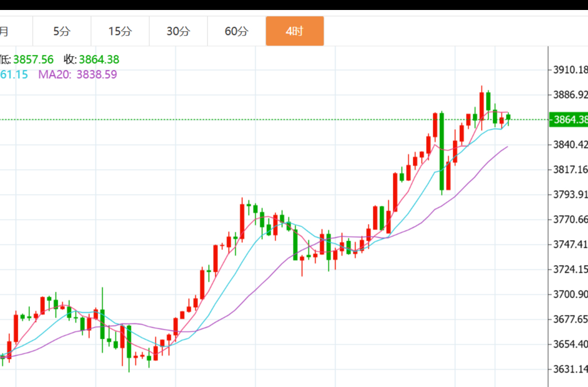Screen dimensions: 588x387
Task: Click the 3700.90 price axis label
Action: tap(570, 294)
